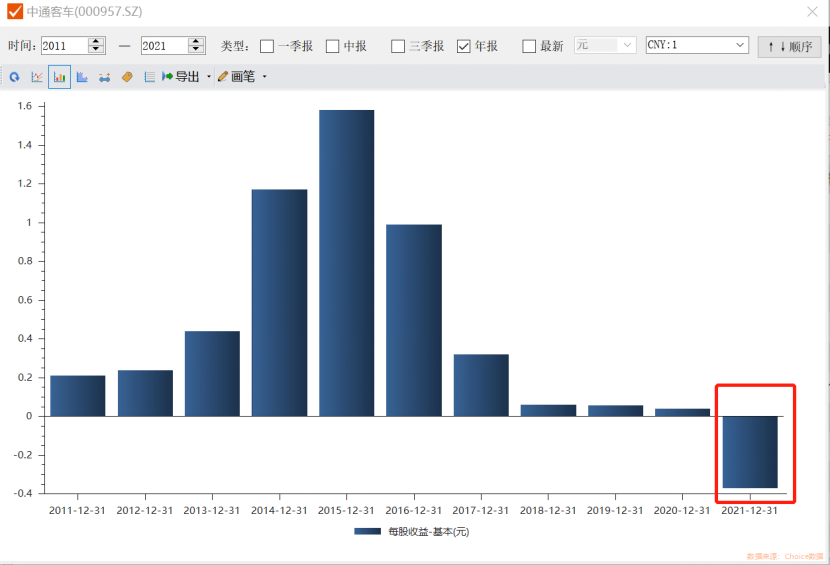Expand the 导出 export dropdown arrow
830x565 pixels.
click(208, 77)
